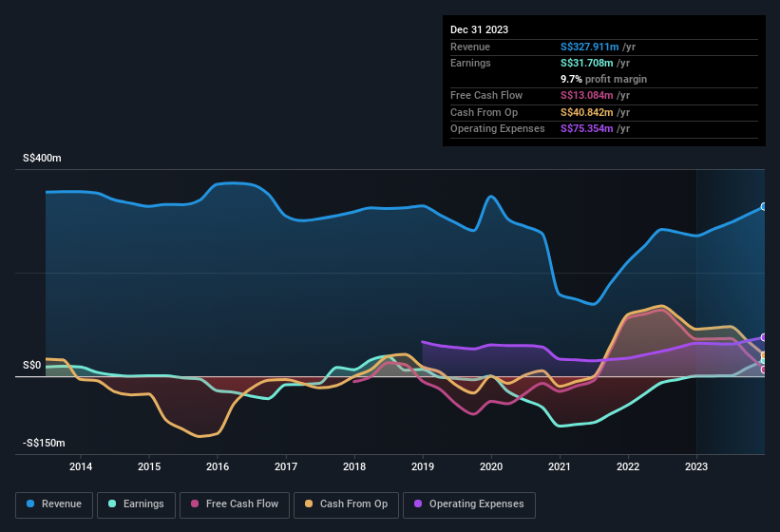Click the teal Earnings legend dot

[x=113, y=504]
